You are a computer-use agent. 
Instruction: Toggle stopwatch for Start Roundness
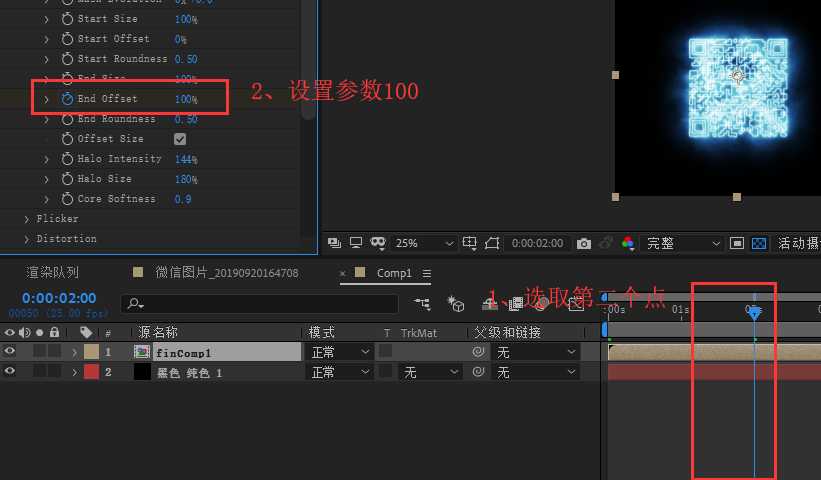click(x=67, y=59)
